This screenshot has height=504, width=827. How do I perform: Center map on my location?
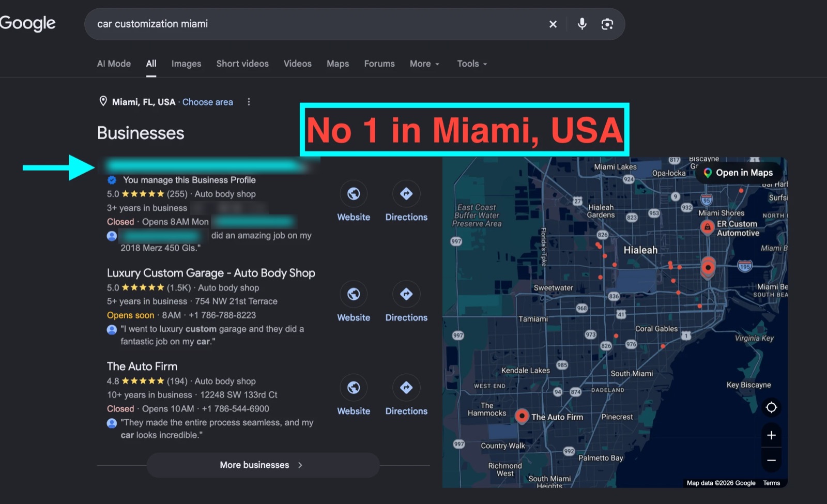[x=771, y=407]
